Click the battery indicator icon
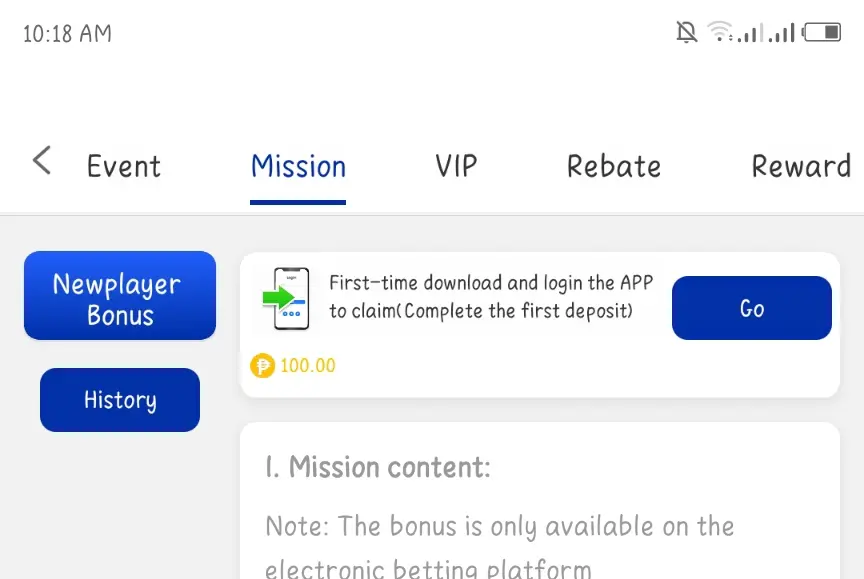 coord(822,32)
